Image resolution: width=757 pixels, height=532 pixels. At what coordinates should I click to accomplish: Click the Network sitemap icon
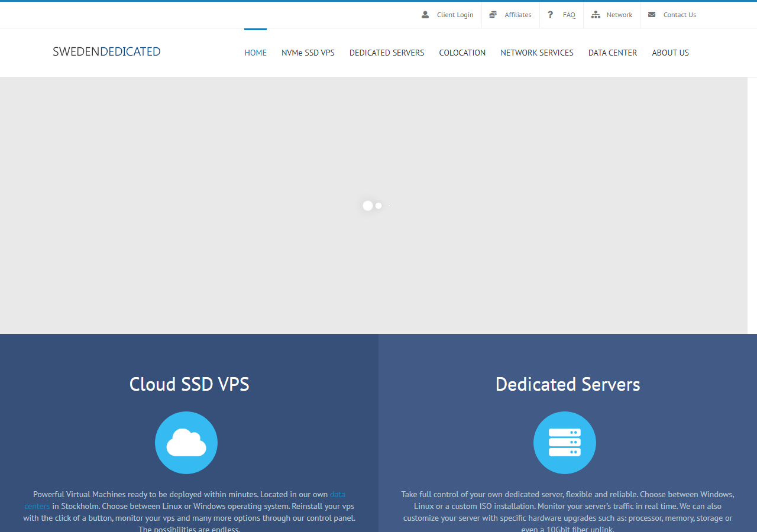[x=596, y=15]
